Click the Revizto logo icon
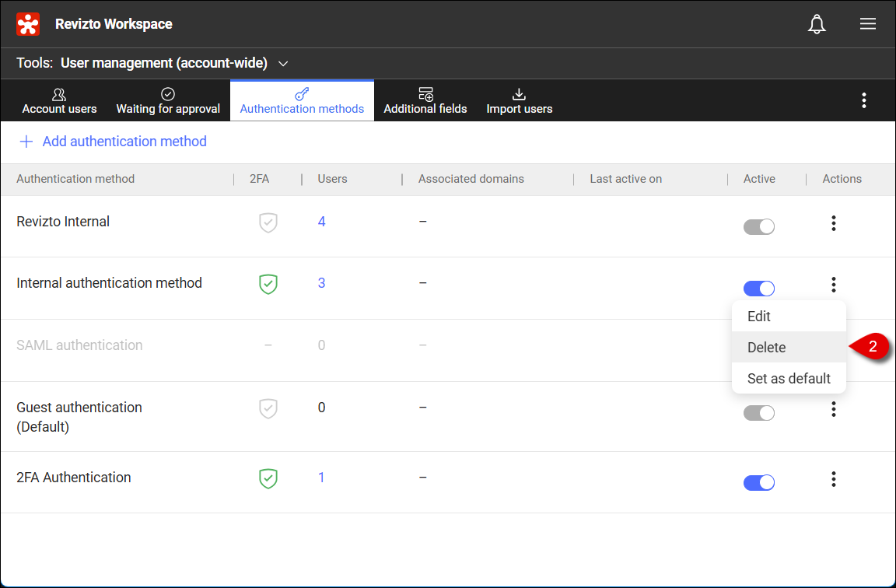 point(28,24)
